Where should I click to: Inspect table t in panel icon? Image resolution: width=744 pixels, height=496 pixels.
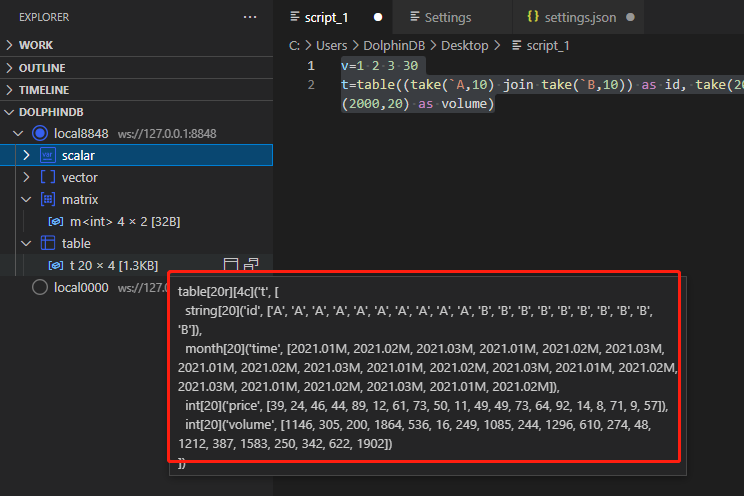click(x=231, y=264)
